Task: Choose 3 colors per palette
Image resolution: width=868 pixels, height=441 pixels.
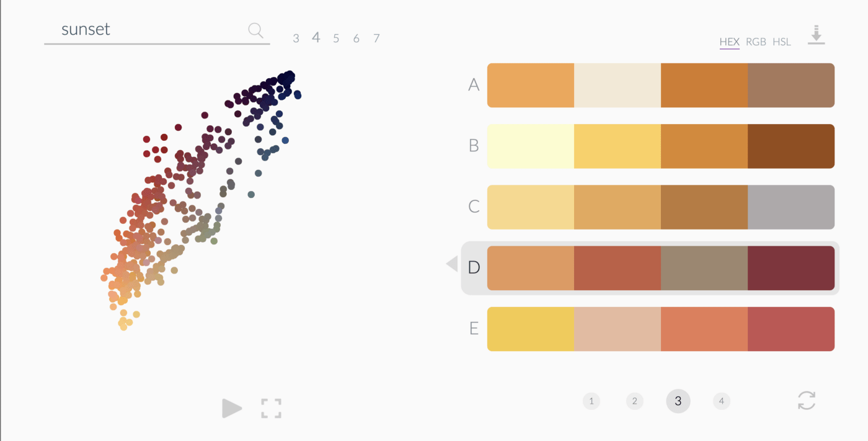Action: pyautogui.click(x=296, y=38)
